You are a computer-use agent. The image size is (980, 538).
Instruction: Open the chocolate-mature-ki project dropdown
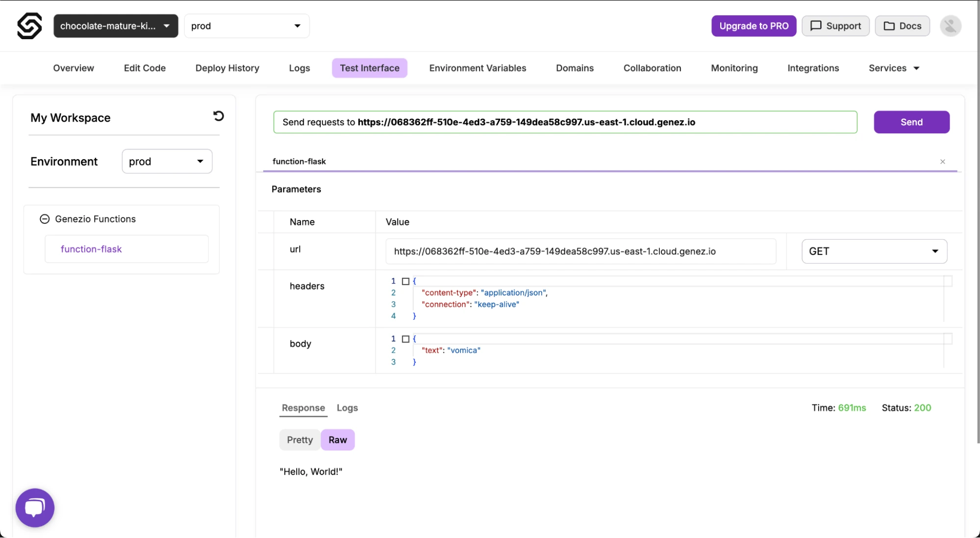(116, 26)
